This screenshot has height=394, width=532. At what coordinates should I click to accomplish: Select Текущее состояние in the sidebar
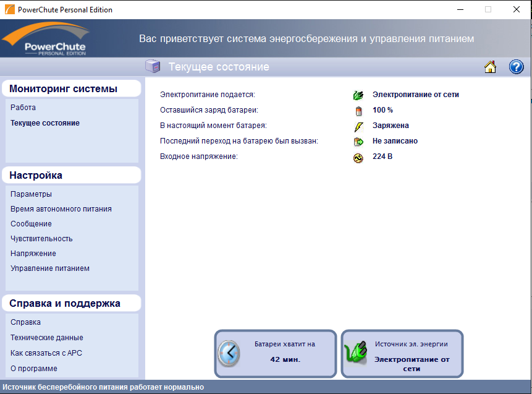click(45, 123)
